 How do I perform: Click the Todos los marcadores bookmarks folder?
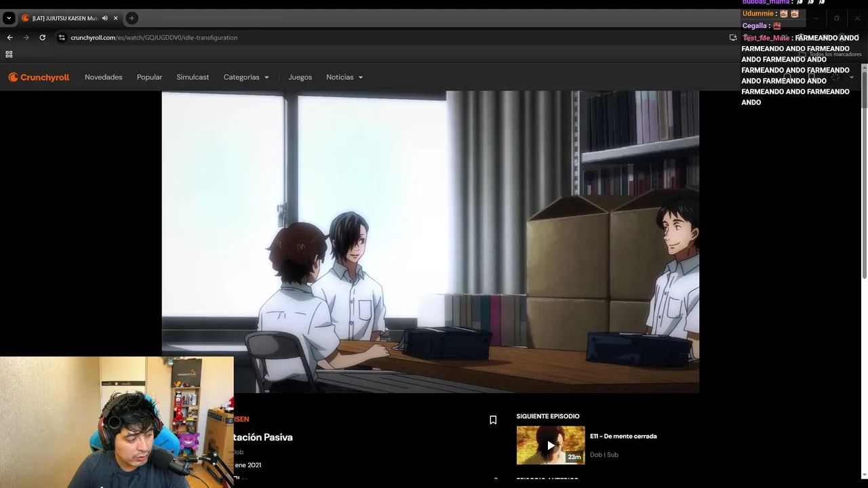(x=831, y=54)
